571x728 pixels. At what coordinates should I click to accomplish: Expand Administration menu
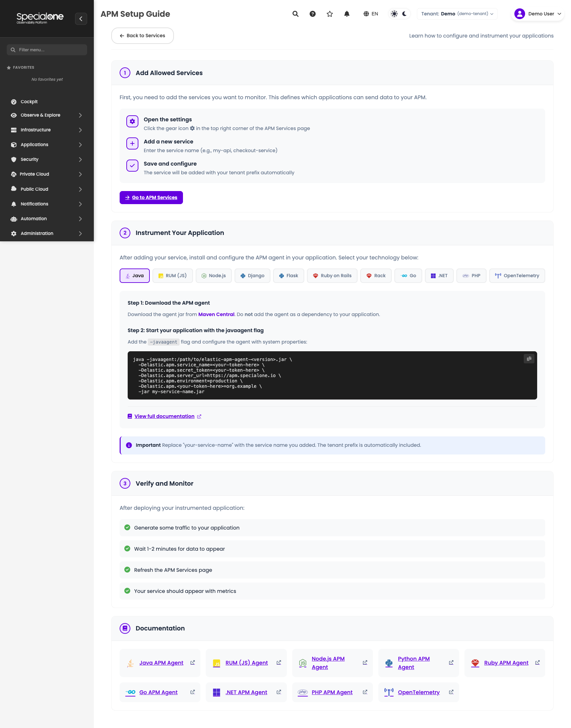(x=47, y=233)
